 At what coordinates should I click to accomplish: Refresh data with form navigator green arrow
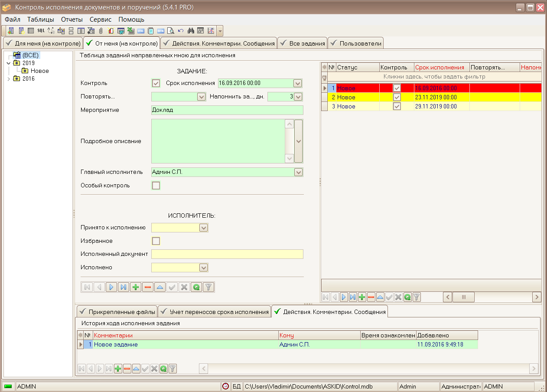(196, 287)
